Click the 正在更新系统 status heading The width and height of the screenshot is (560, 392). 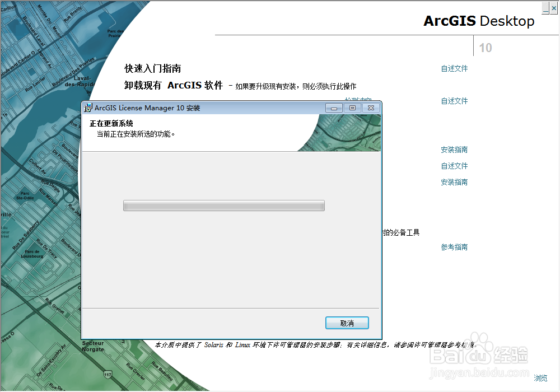[111, 124]
